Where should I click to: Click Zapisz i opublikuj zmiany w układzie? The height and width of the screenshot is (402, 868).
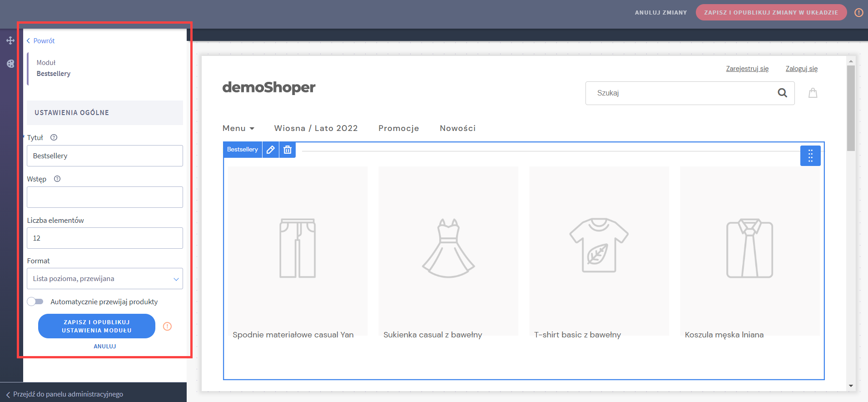click(x=771, y=12)
